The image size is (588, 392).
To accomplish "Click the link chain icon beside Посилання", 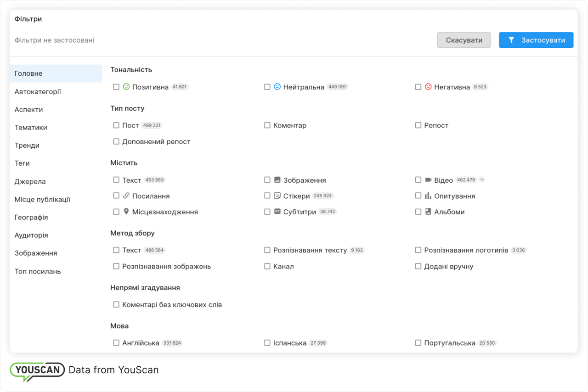I will (126, 196).
